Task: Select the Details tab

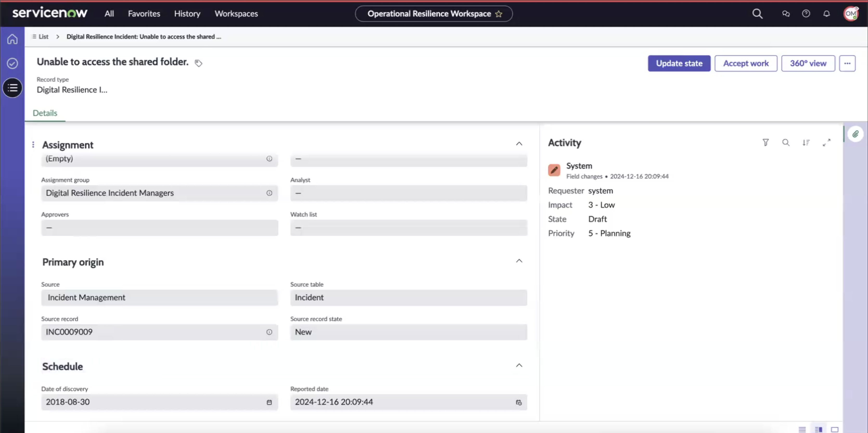Action: tap(45, 113)
